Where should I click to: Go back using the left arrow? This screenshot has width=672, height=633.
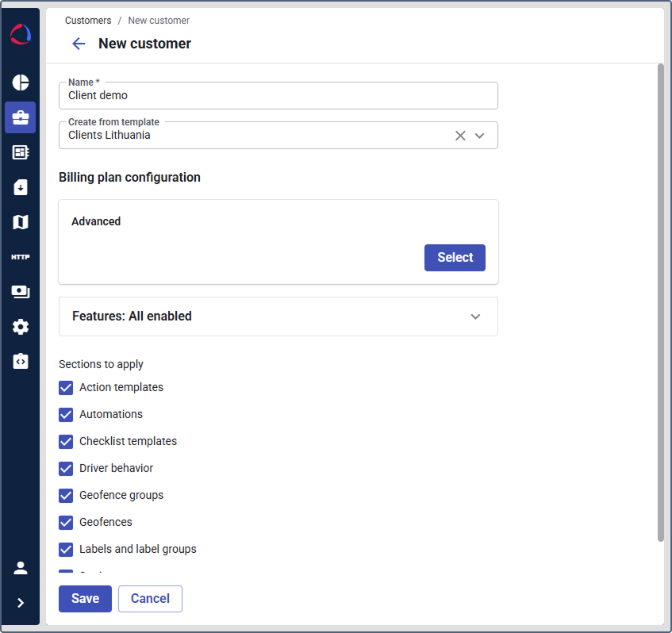pos(79,44)
